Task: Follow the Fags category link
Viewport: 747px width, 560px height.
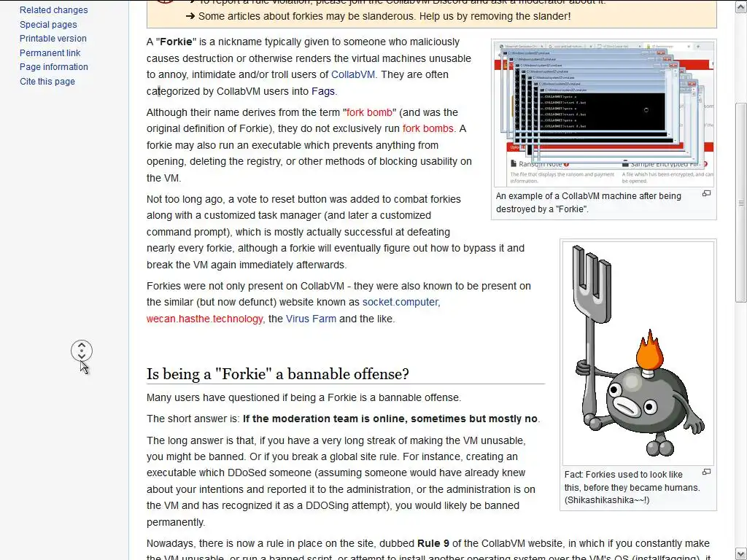Action: [x=323, y=91]
